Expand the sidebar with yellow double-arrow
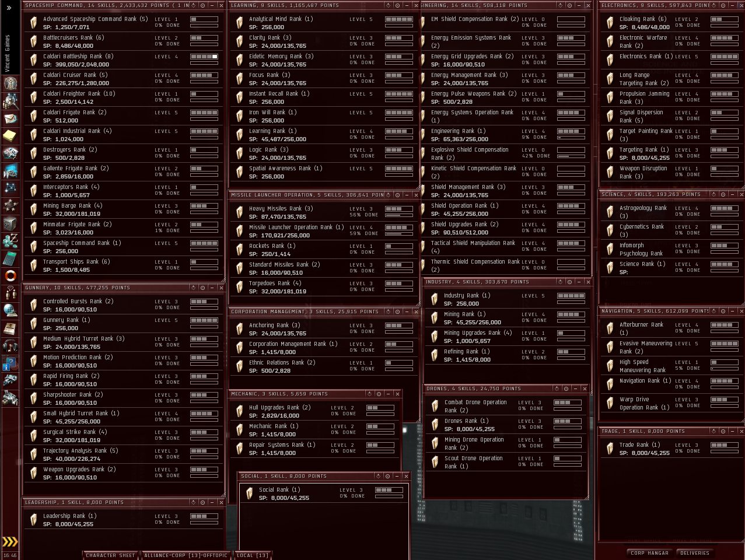 click(10, 541)
